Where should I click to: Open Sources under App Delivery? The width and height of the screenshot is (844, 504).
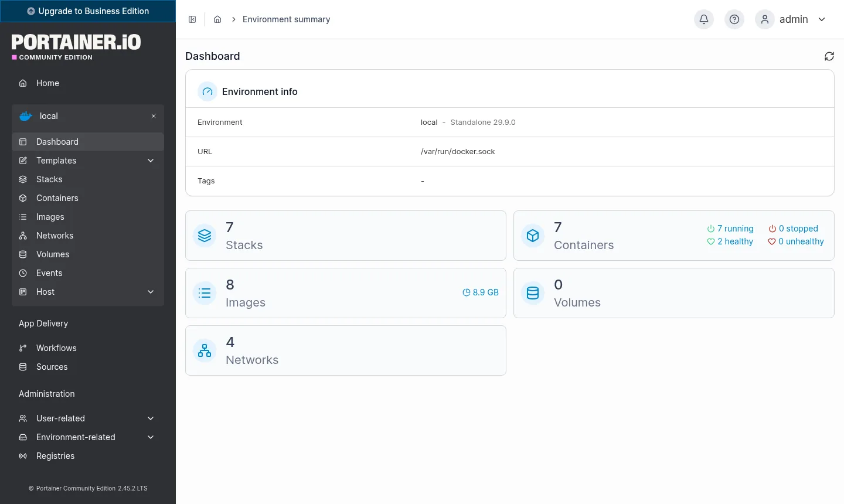[x=88, y=367]
